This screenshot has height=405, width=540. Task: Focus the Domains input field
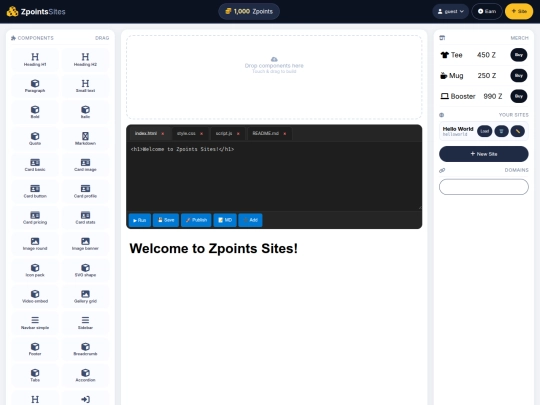click(484, 187)
